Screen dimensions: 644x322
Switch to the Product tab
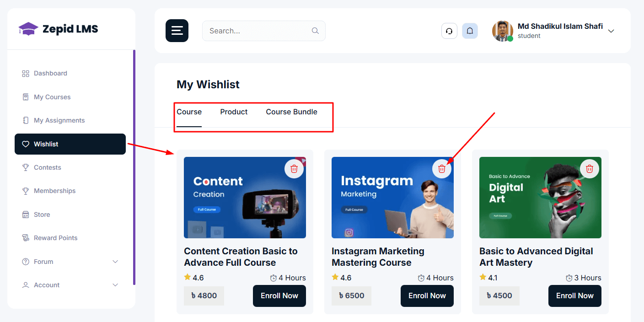tap(234, 112)
